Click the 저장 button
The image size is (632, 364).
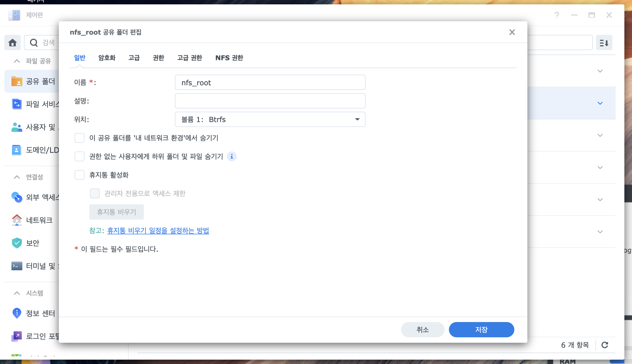(x=481, y=330)
